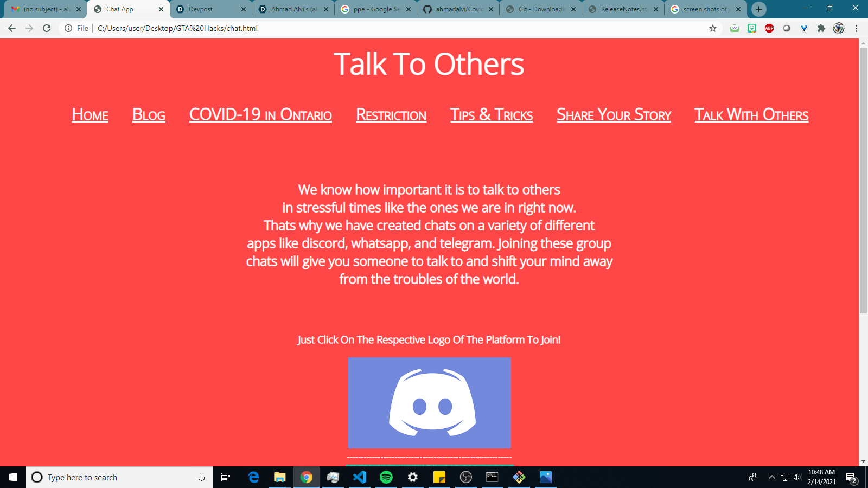
Task: Close the Chat App tab
Action: 161,9
